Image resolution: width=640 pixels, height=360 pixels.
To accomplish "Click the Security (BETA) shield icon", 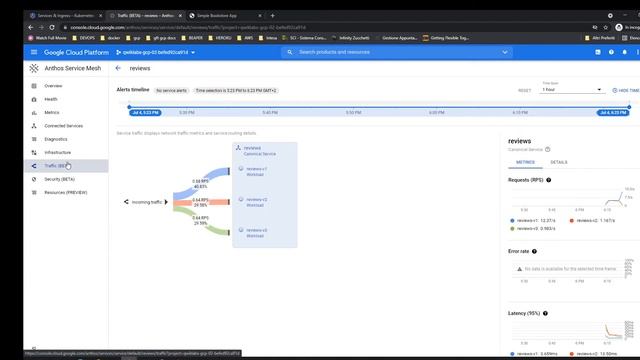I will tap(34, 179).
